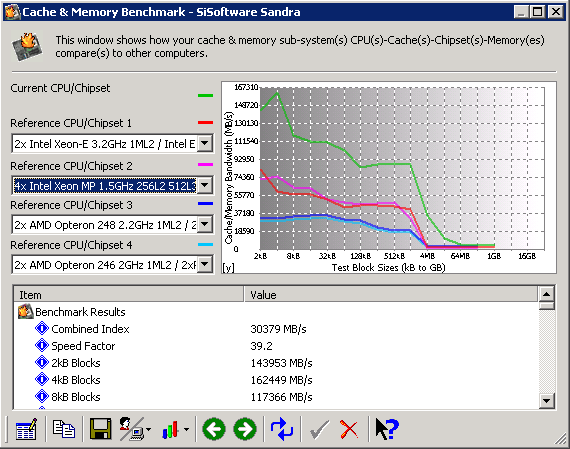Minimize the Sandra benchmark window

coord(521,12)
